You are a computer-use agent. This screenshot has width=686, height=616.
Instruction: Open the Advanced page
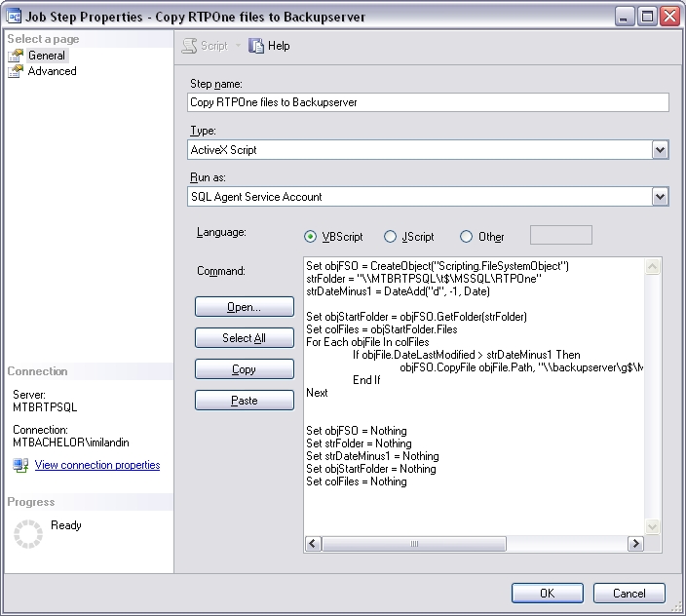point(52,71)
